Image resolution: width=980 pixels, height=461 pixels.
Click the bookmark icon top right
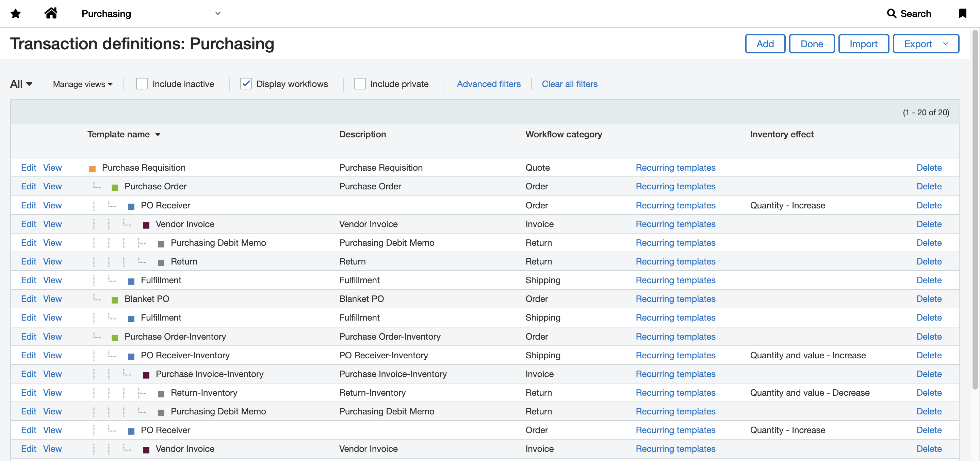[964, 13]
